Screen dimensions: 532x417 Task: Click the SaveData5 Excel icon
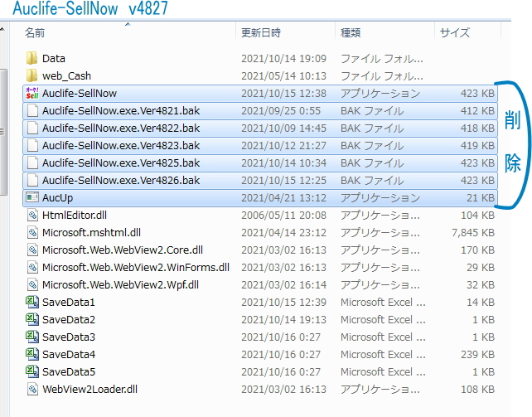(32, 372)
